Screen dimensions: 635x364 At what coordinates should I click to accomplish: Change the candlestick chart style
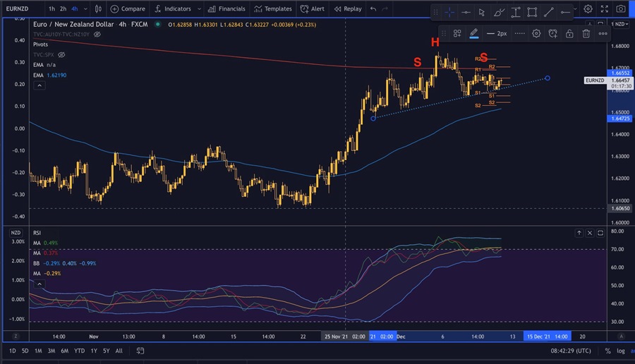pyautogui.click(x=97, y=9)
